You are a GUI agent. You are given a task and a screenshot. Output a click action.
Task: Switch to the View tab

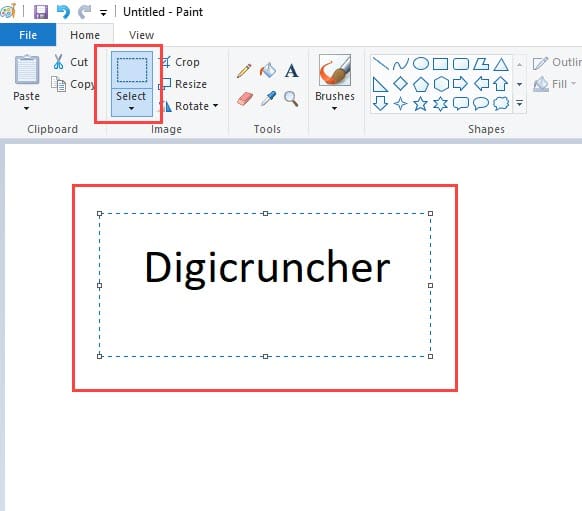[141, 35]
